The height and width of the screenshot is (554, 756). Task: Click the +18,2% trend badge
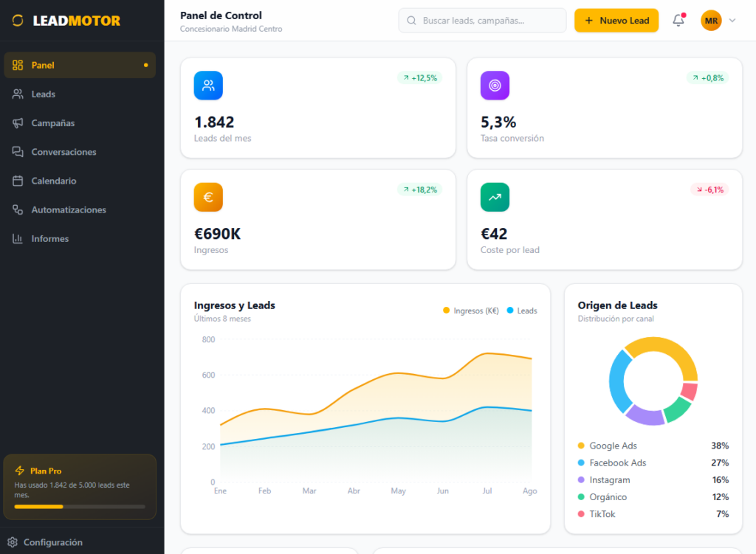(420, 190)
